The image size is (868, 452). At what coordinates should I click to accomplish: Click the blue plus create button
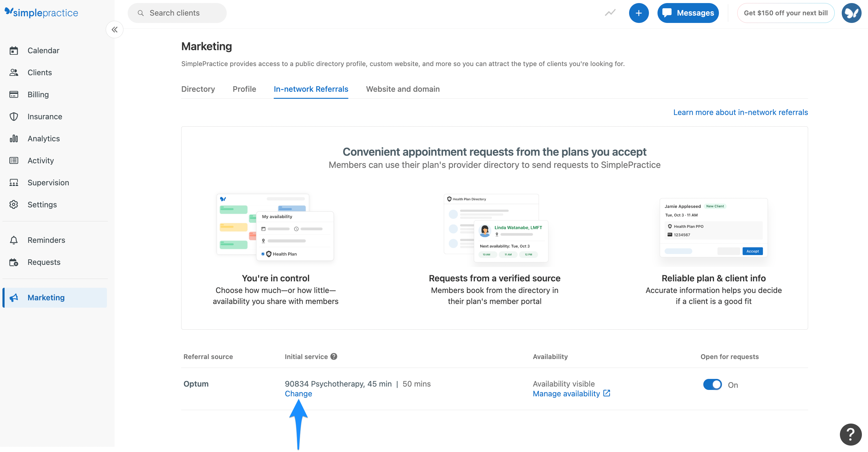639,13
